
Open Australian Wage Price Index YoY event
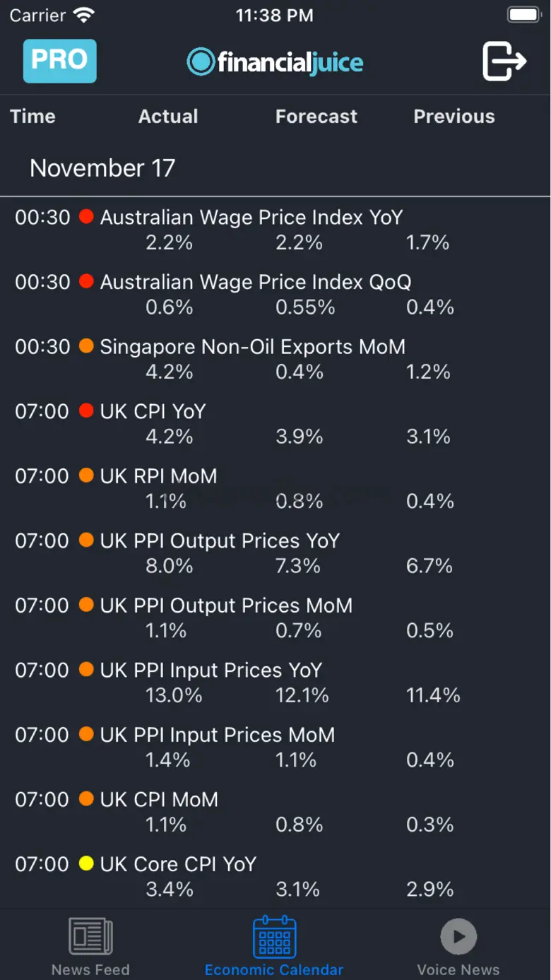(x=251, y=218)
